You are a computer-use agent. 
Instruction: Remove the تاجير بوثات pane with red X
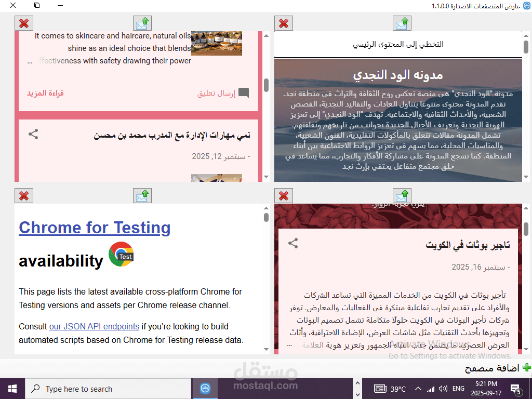point(283,195)
